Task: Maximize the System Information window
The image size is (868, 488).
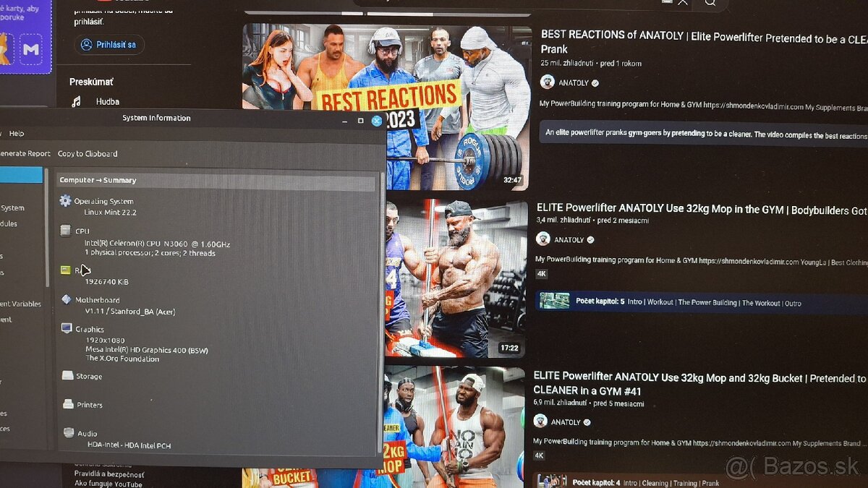Action: point(360,120)
